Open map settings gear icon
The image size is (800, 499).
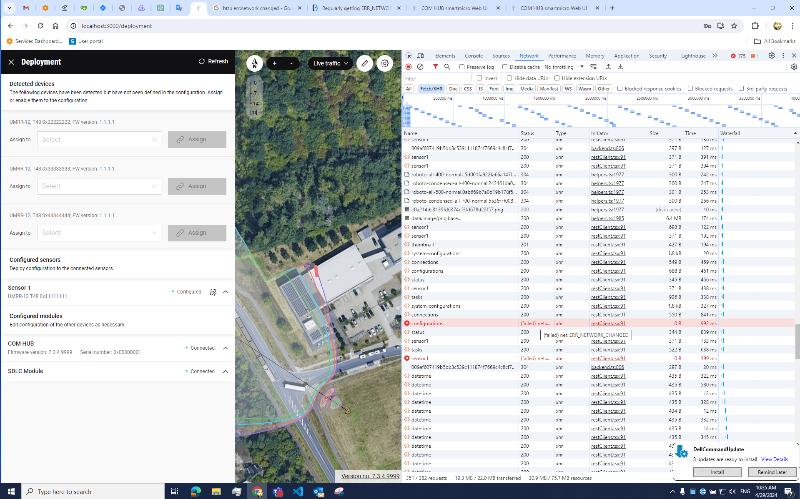385,63
